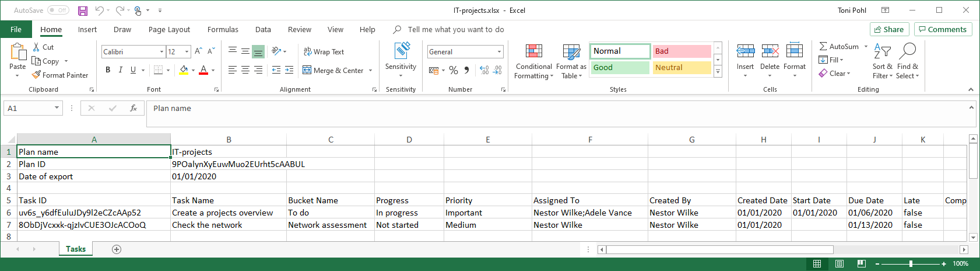This screenshot has height=271, width=980.
Task: Click AutoSum
Action: point(838,47)
